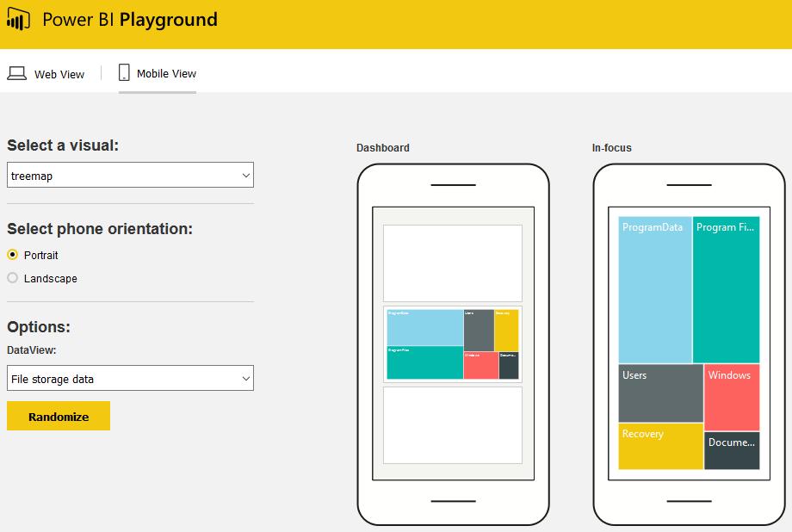
Task: Open the File storage data dropdown
Action: tap(130, 378)
